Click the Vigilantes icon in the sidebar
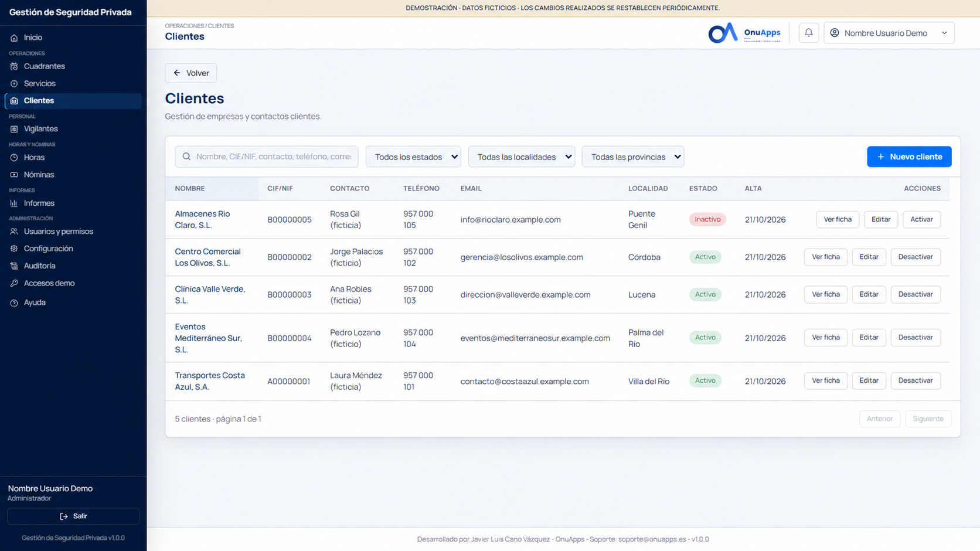Screen dimensions: 980x551 tap(14, 129)
